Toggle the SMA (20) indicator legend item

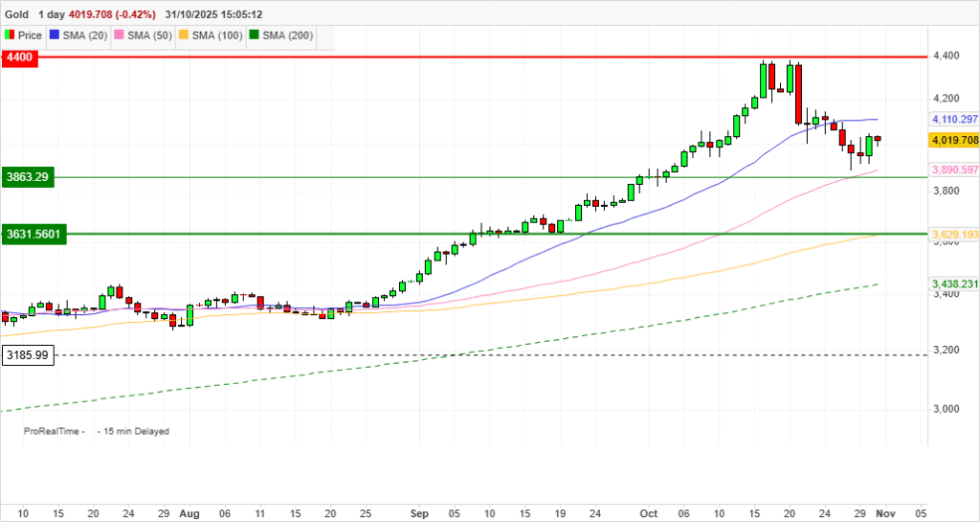point(83,35)
